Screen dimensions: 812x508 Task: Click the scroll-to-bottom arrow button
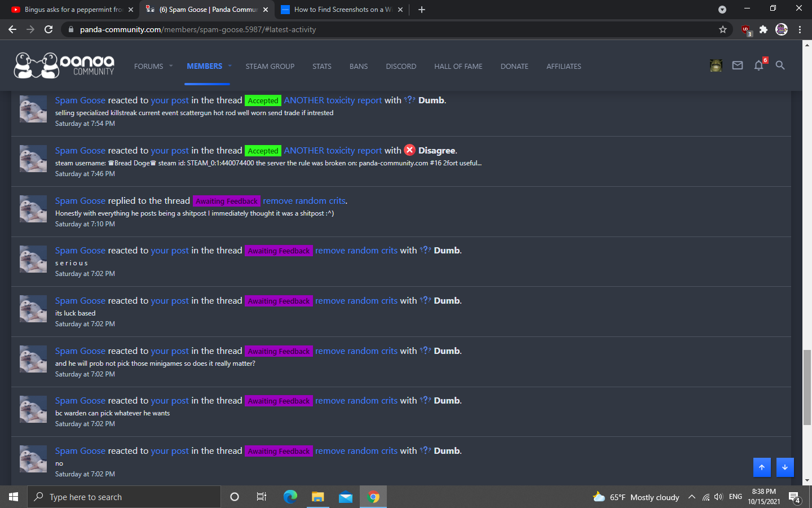click(x=785, y=467)
